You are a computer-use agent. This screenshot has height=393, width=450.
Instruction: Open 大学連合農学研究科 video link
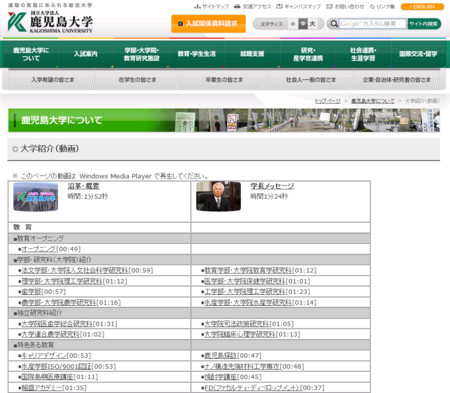point(50,334)
